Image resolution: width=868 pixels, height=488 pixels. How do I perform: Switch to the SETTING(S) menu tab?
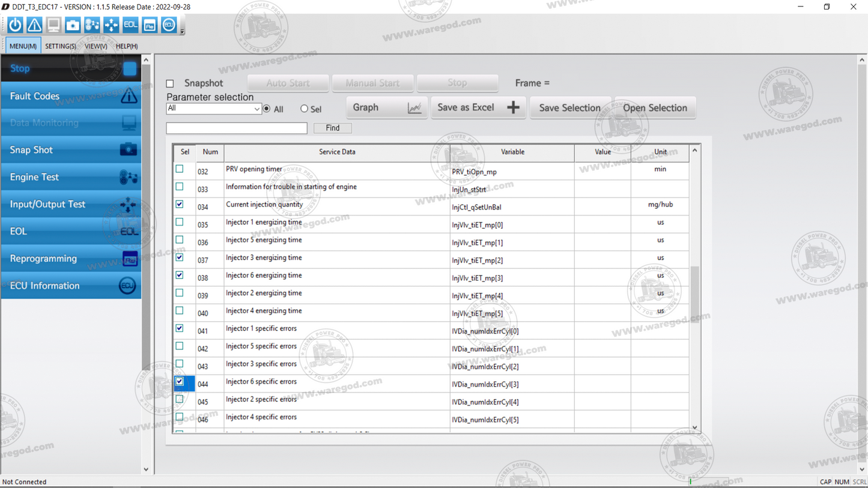tap(61, 46)
